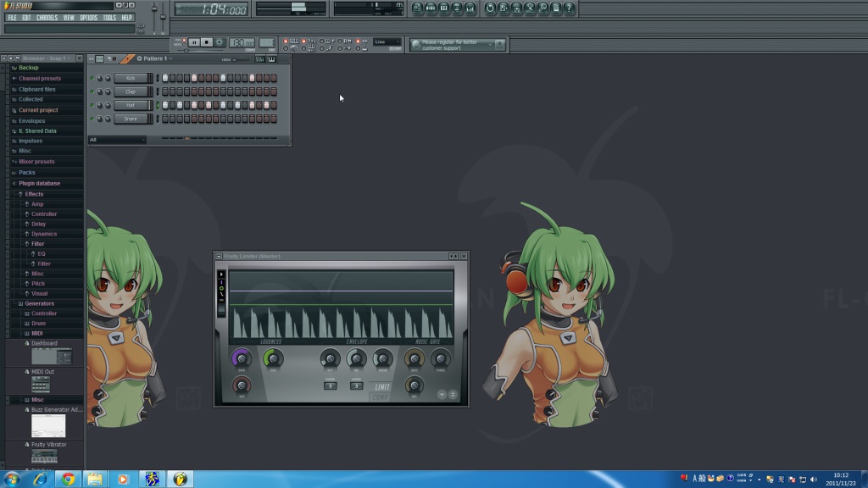Open the step sequencer toolbar icon

(431, 8)
